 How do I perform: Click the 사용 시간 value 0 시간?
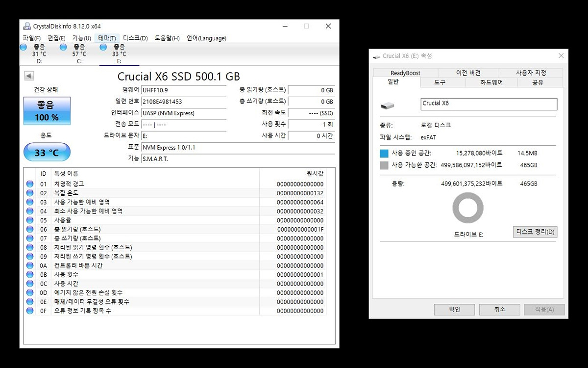(x=312, y=136)
